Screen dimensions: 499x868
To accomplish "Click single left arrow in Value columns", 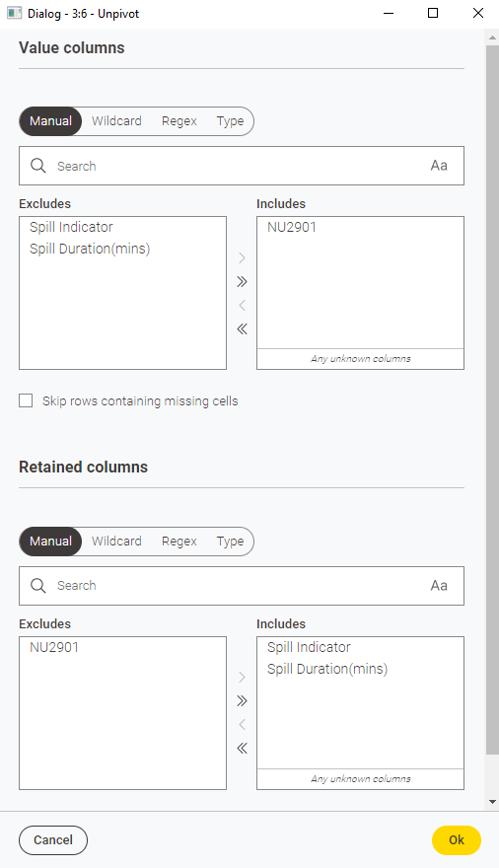I will [x=242, y=305].
